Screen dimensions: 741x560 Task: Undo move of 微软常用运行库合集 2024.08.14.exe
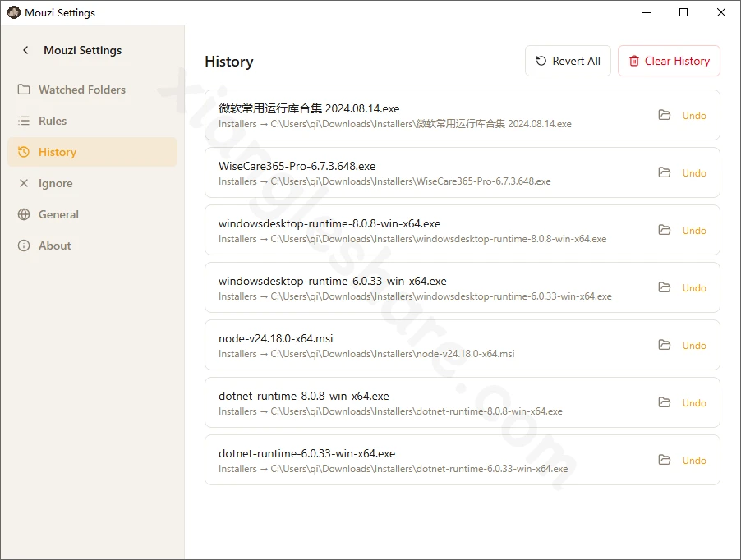(x=694, y=116)
